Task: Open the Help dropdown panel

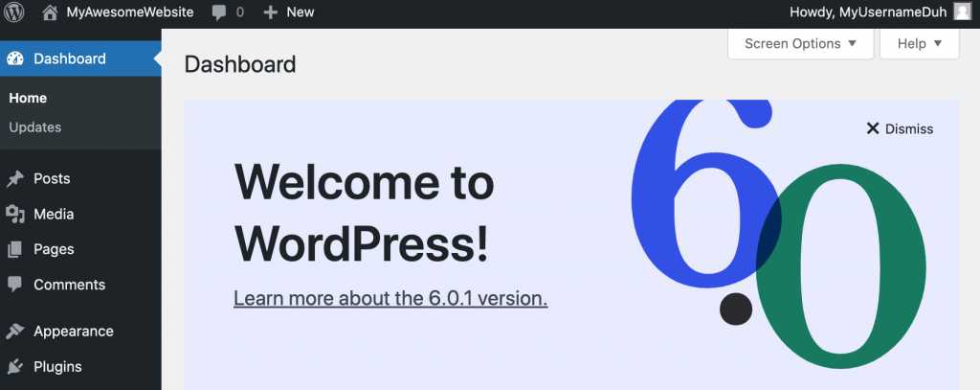Action: pos(920,44)
